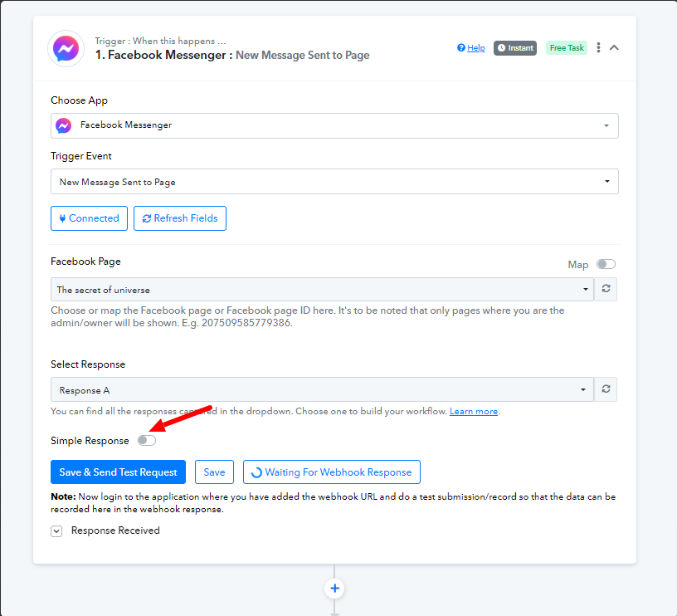Click the Free Task badge
The height and width of the screenshot is (616, 677).
click(567, 48)
